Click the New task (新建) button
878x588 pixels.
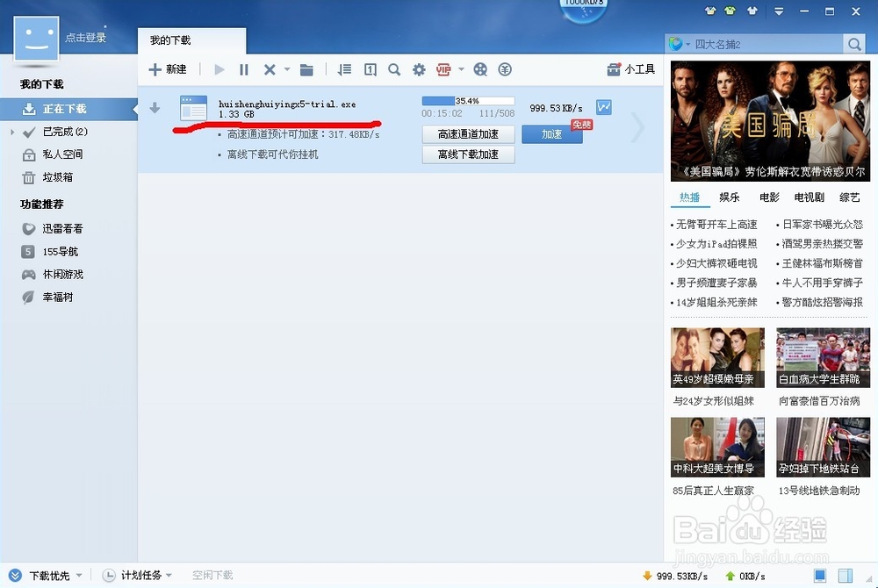coord(168,69)
